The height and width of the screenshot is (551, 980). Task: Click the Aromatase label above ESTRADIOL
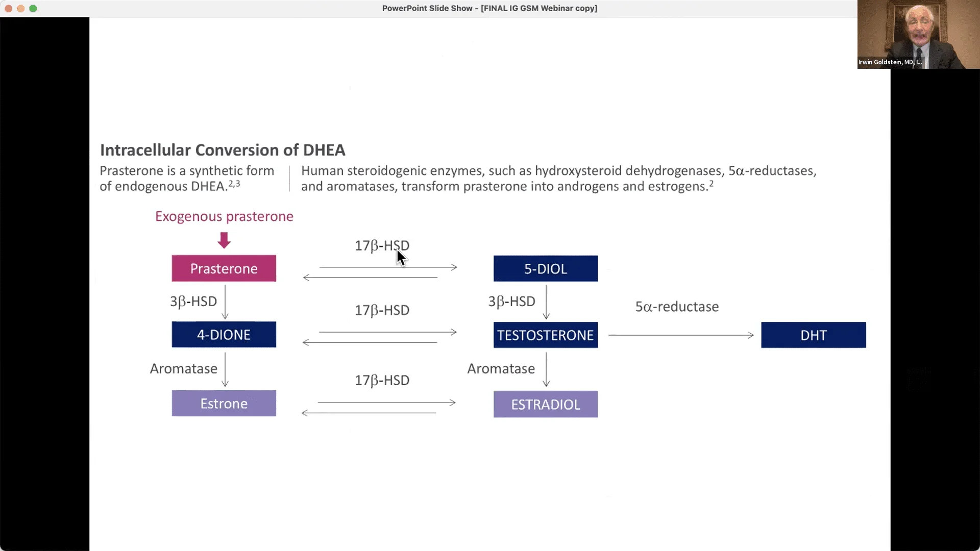pyautogui.click(x=501, y=369)
